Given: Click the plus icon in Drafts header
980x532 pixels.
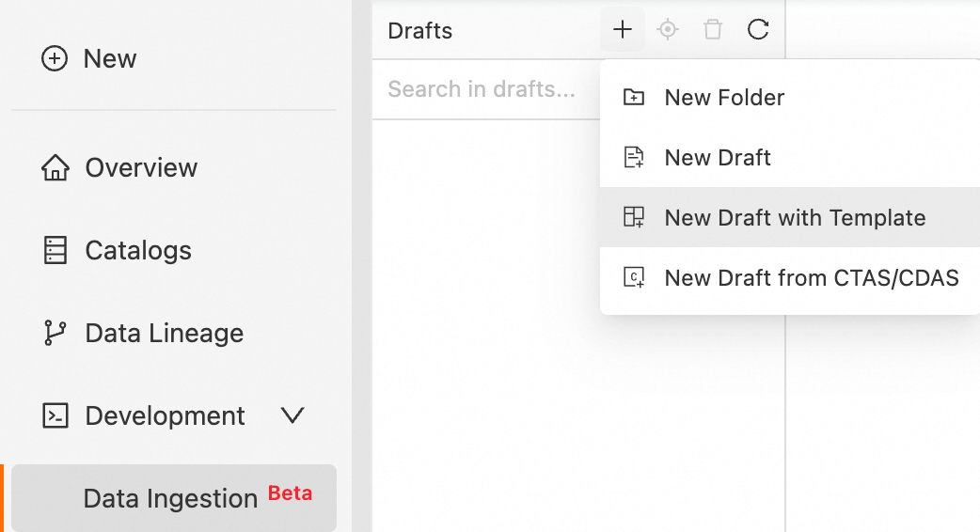Looking at the screenshot, I should click(x=623, y=30).
